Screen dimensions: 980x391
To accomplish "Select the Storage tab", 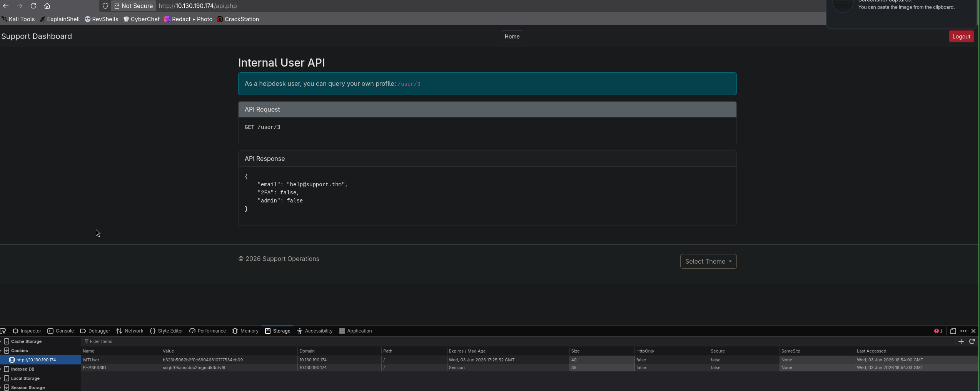I will tap(277, 331).
